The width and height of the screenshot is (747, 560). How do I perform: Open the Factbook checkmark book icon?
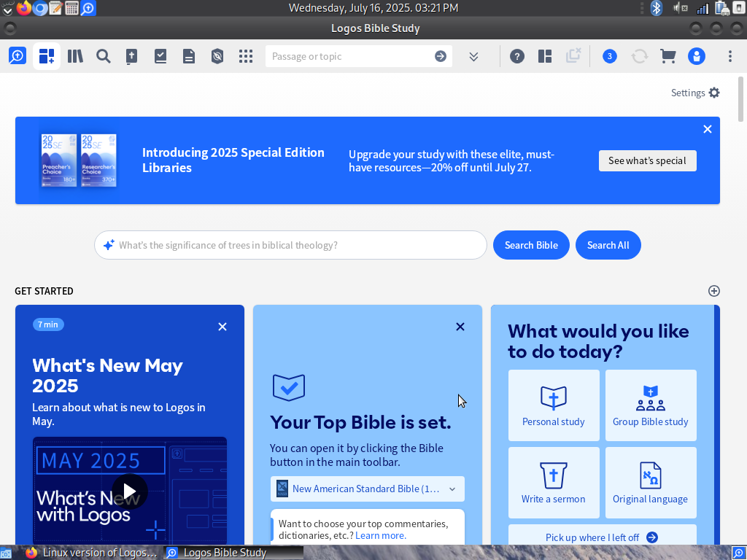(x=160, y=56)
